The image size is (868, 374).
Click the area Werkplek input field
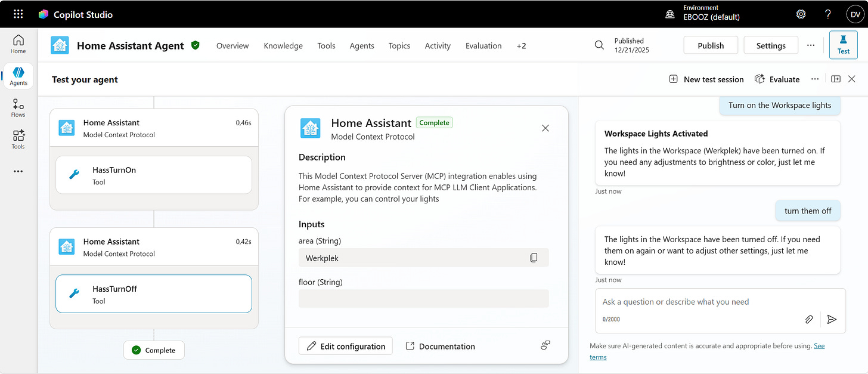423,258
